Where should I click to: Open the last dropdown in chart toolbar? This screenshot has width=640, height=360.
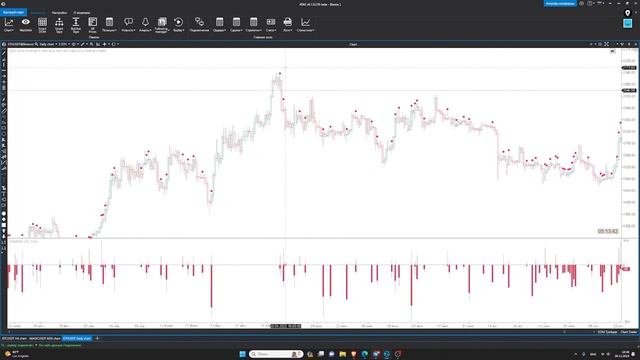[x=115, y=44]
